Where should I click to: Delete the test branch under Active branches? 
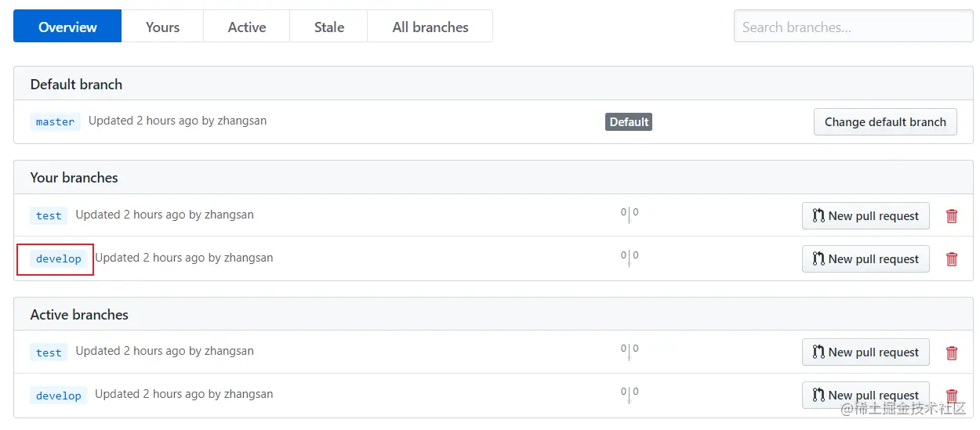point(952,352)
